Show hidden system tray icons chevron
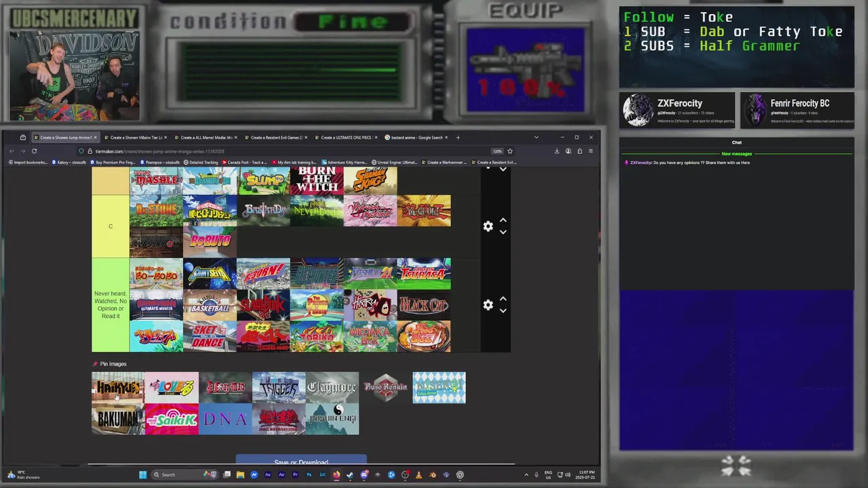Image resolution: width=868 pixels, height=488 pixels. 526,474
